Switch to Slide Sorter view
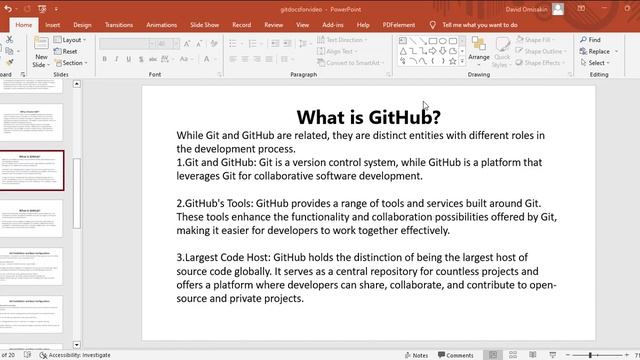The width and height of the screenshot is (640, 360). pos(513,355)
